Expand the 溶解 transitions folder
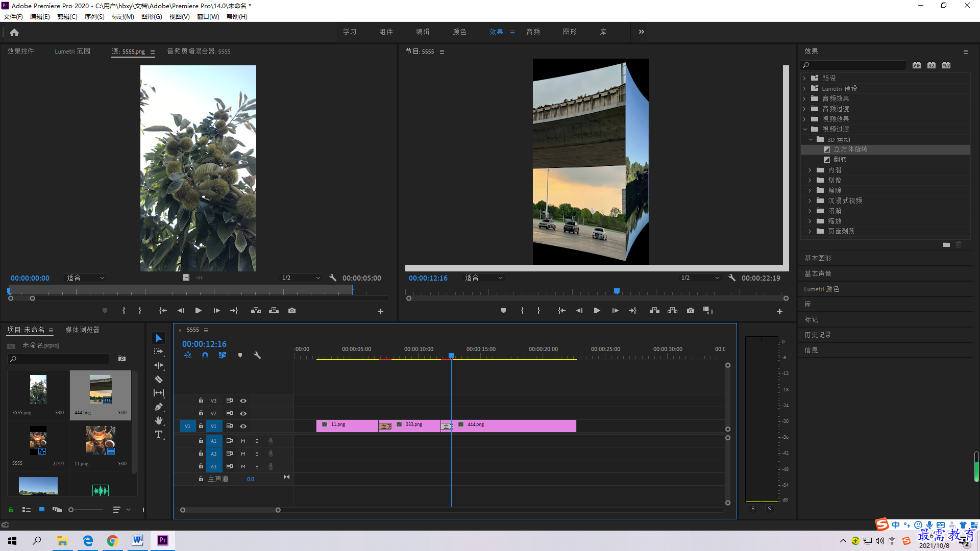This screenshot has width=980, height=551. [810, 211]
